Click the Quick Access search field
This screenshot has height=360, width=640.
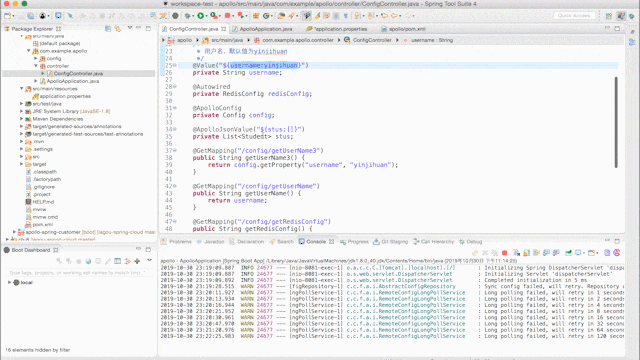[x=574, y=16]
